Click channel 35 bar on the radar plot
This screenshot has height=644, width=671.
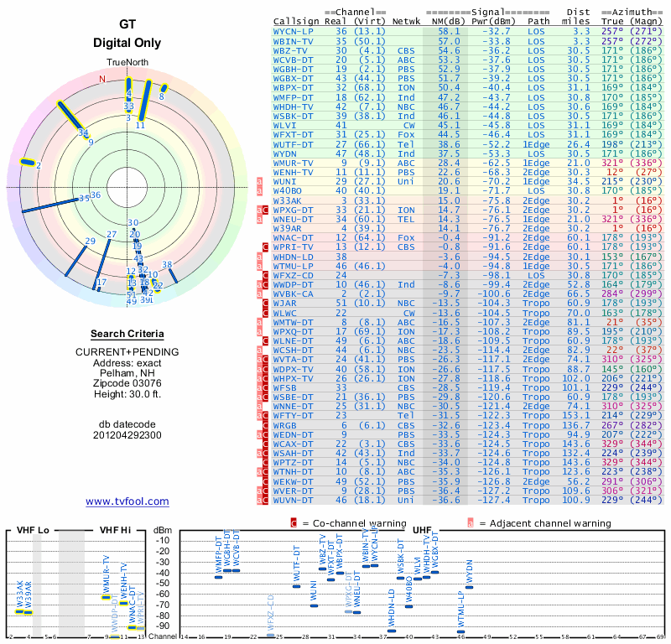point(50,205)
